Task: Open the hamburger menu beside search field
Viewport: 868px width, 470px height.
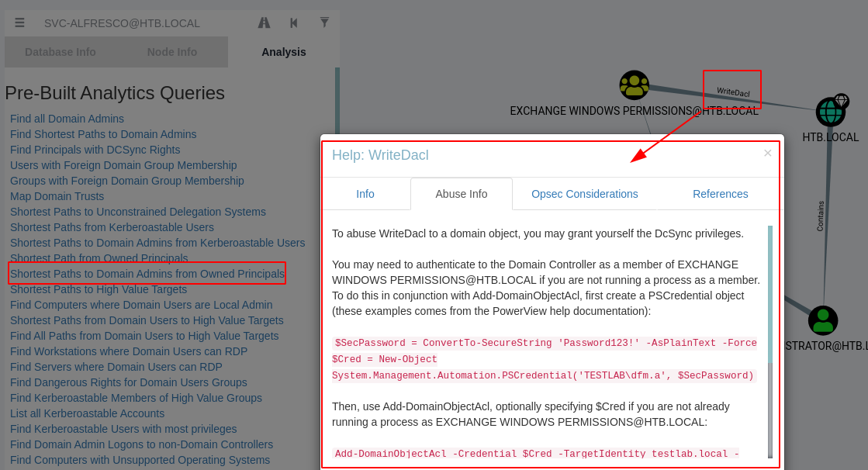Action: click(x=19, y=22)
